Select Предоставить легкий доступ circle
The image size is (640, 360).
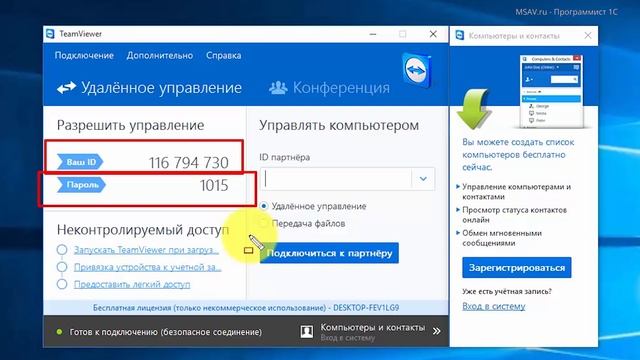point(62,284)
